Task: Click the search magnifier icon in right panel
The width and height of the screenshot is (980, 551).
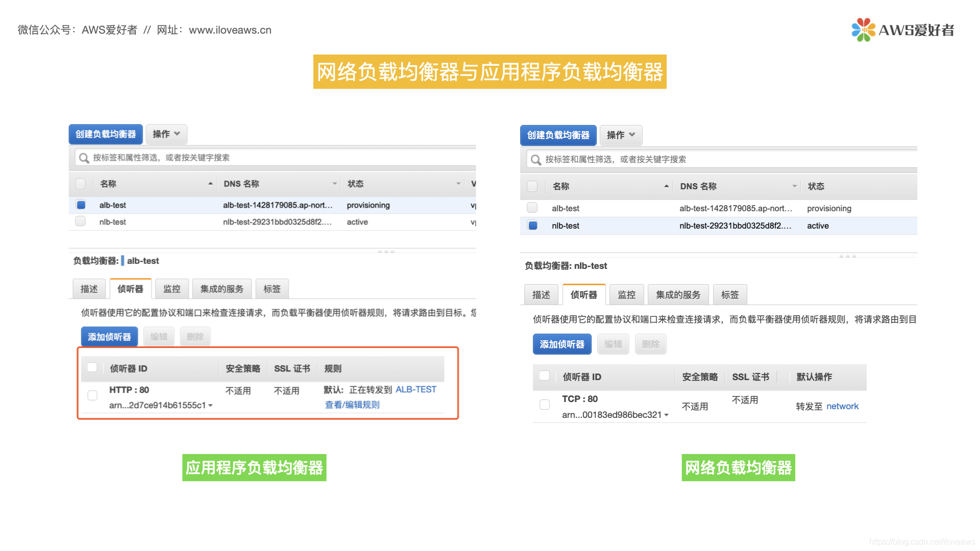Action: pyautogui.click(x=535, y=160)
